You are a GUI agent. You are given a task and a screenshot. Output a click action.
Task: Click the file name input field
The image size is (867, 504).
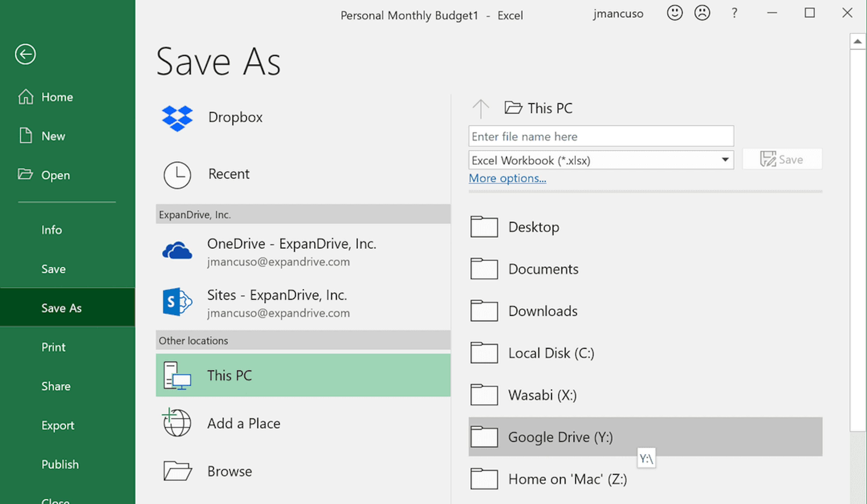click(601, 136)
